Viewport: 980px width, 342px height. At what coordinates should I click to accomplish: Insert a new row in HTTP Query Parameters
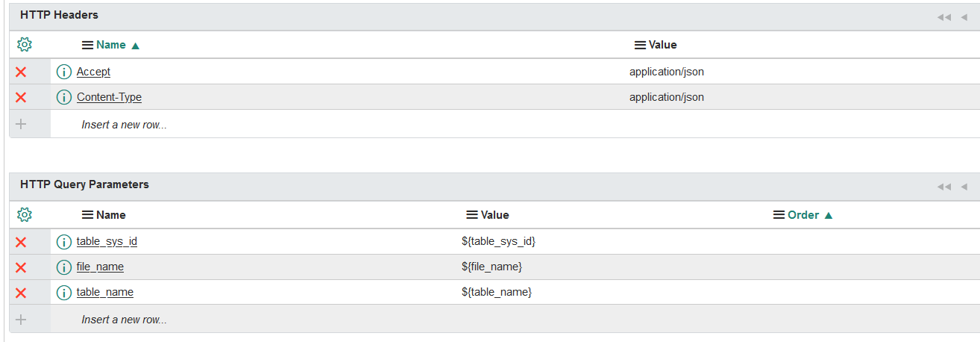click(124, 320)
